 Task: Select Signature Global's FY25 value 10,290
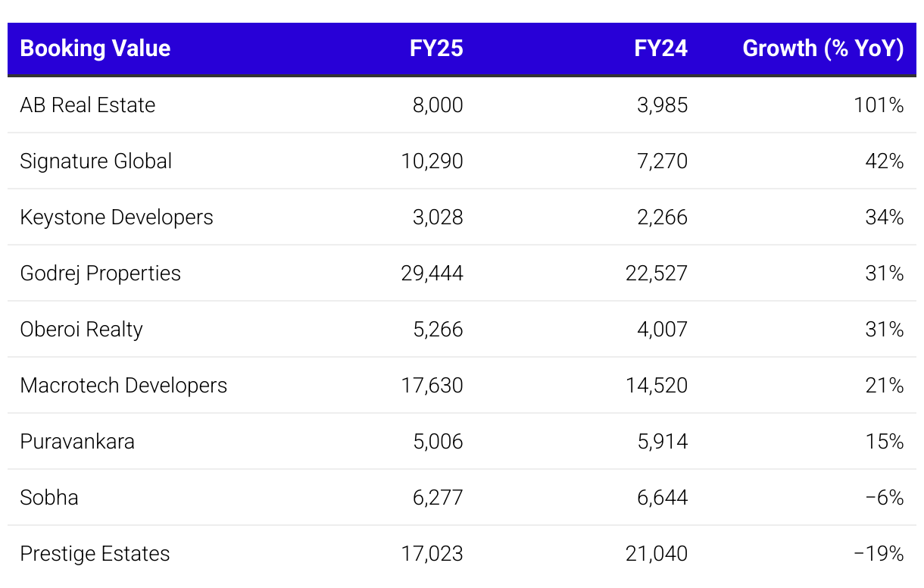(x=432, y=161)
